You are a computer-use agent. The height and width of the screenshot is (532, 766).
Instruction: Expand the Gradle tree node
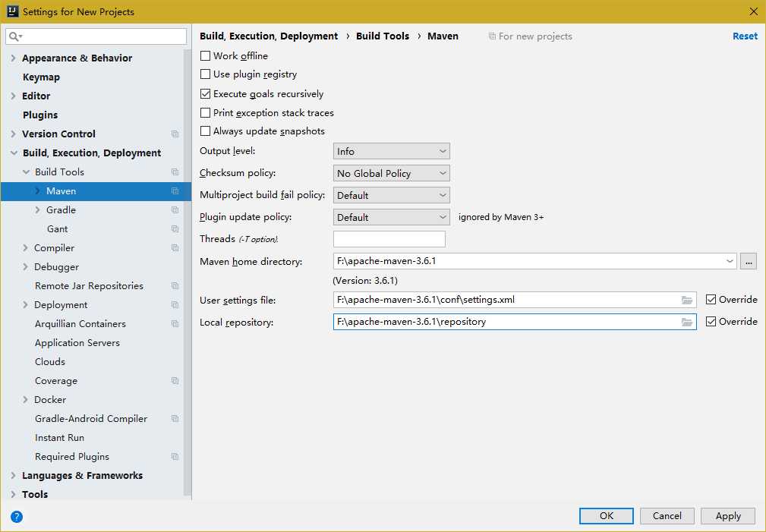coord(38,210)
